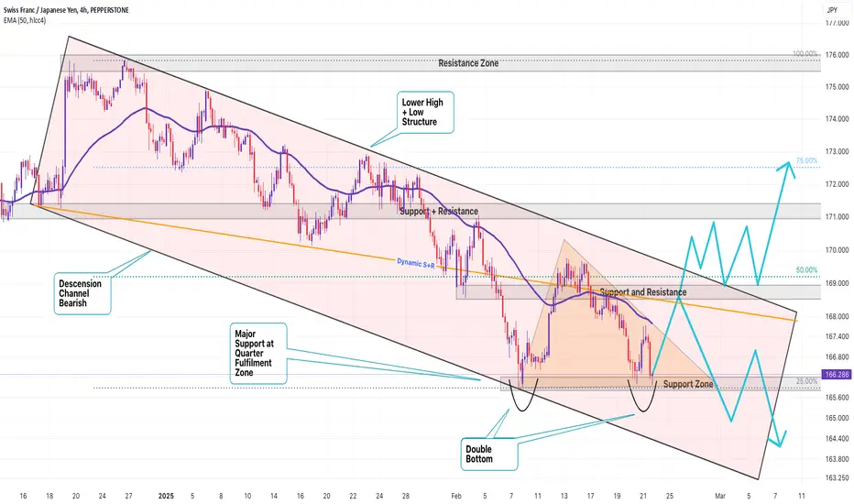Viewport: 854px width, 504px height.
Task: Click the 176.000 price axis label
Action: click(x=838, y=55)
